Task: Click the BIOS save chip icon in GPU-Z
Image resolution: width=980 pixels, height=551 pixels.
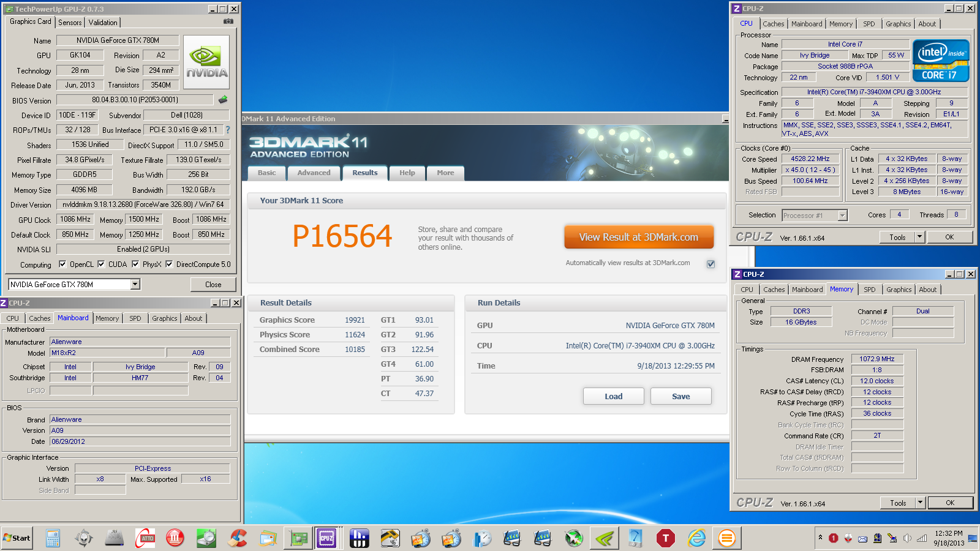Action: click(223, 99)
